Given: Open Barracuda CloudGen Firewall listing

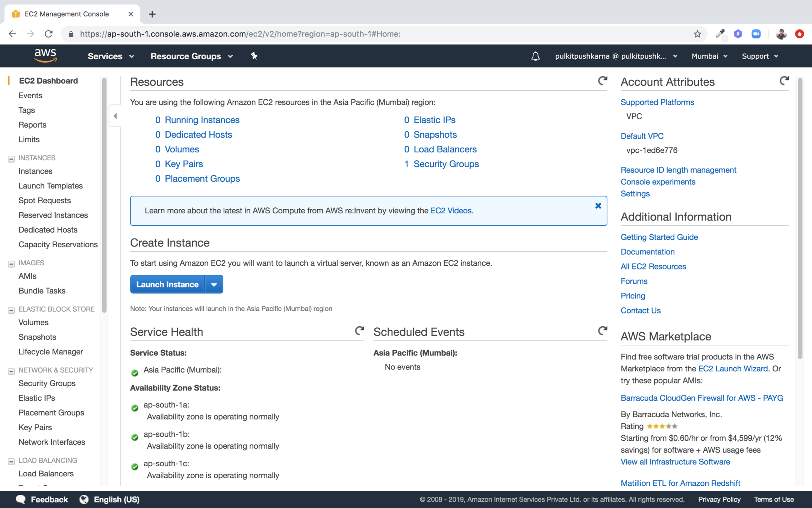Looking at the screenshot, I should click(701, 398).
